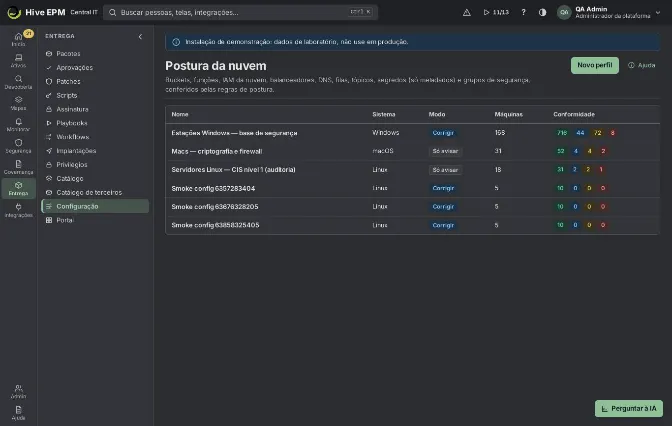Open Implantações in the Entrega menu

coord(95,151)
